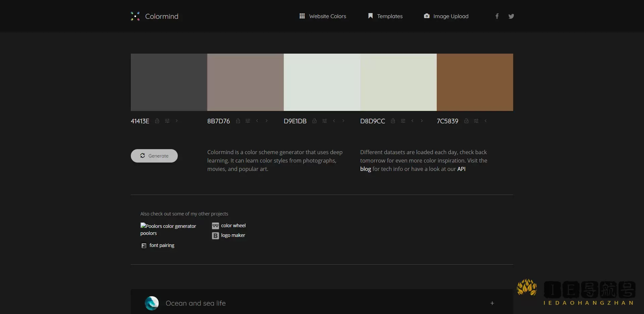Screen dimensions: 644x314
Task: Lock the 41413E color swatch
Action: (x=157, y=121)
